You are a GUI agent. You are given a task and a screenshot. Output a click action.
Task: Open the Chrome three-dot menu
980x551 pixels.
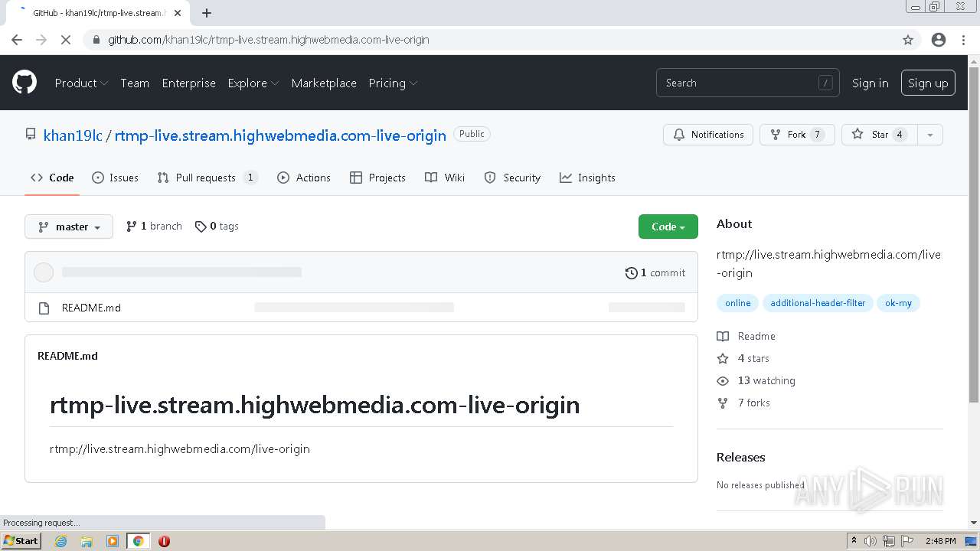point(963,40)
